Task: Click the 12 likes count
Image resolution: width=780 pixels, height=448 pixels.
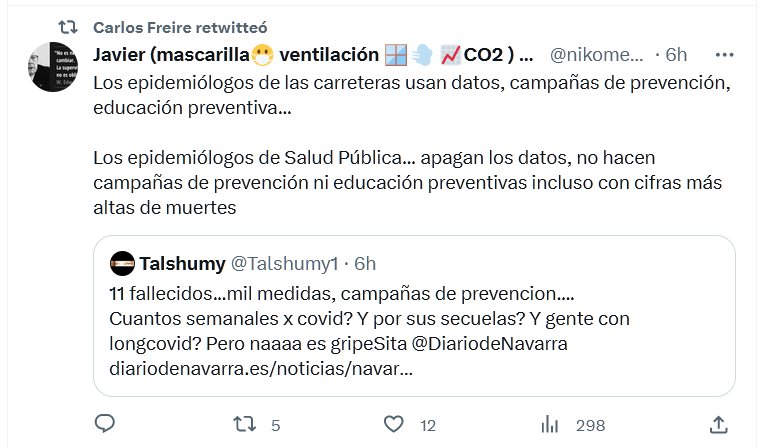Action: 428,425
